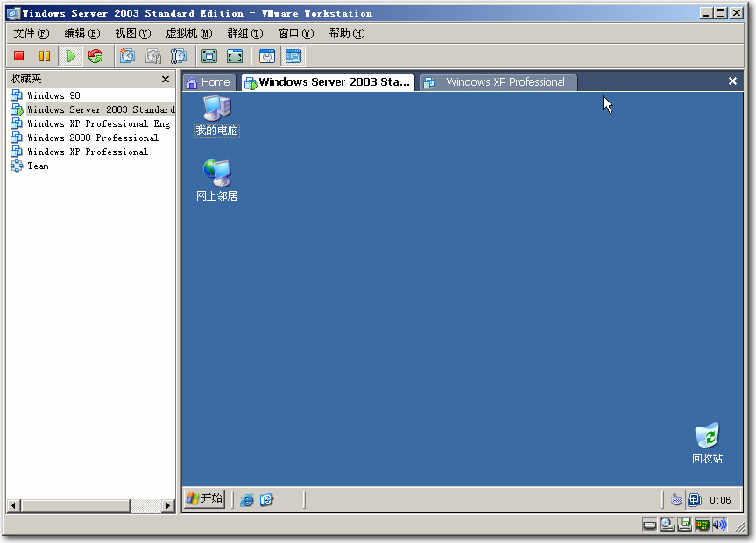This screenshot has height=543, width=756.
Task: Click the hard disk status bar icon
Action: 650,525
